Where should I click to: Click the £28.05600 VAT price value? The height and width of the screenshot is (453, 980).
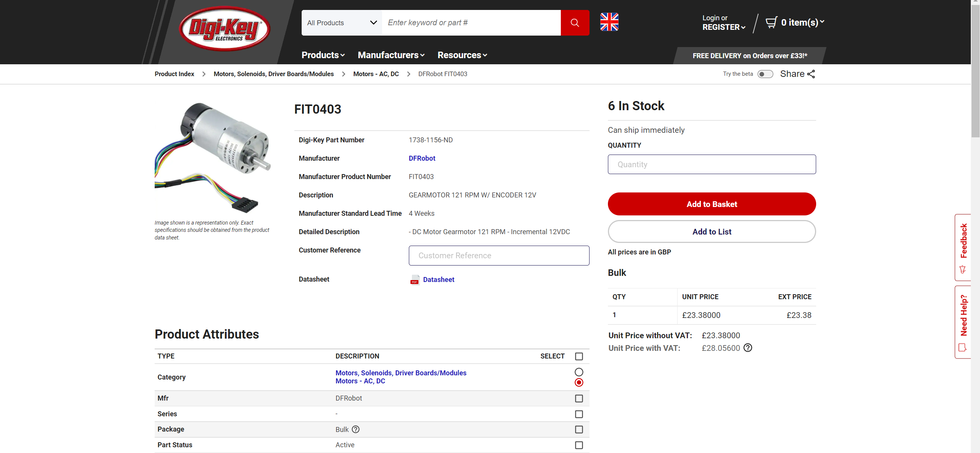pyautogui.click(x=721, y=348)
